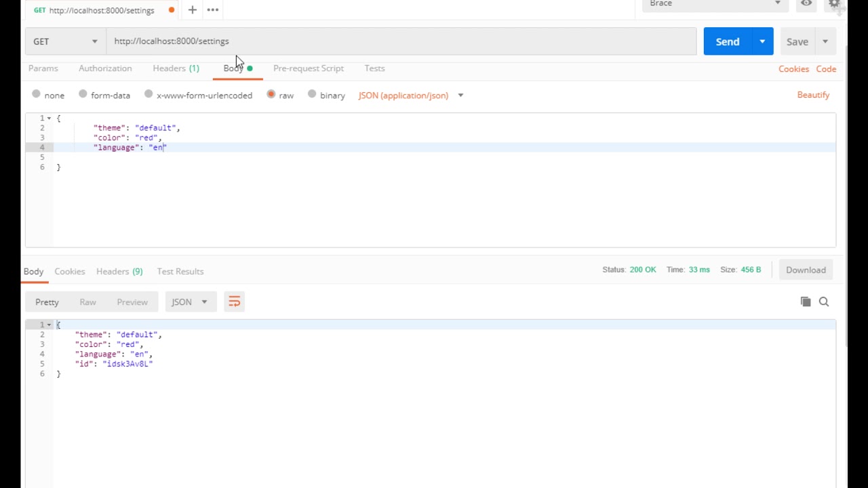This screenshot has height=488, width=868.
Task: Open the Test Results tab
Action: coord(180,271)
